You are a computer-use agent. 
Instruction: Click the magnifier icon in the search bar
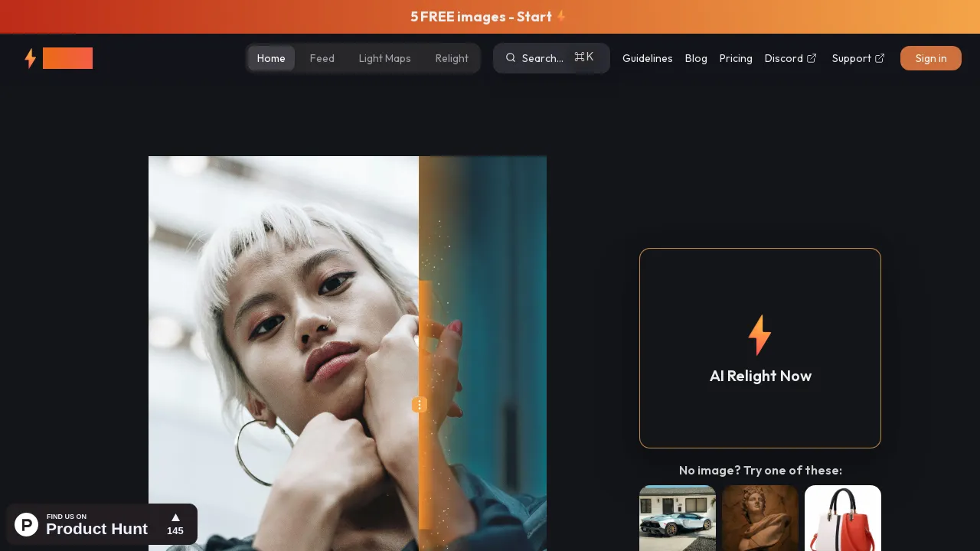(511, 57)
